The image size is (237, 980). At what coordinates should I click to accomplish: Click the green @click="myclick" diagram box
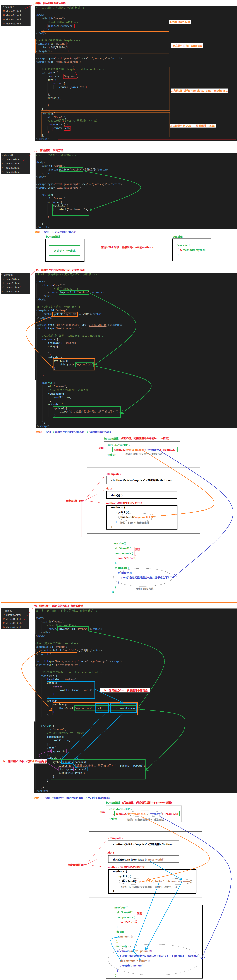65,251
